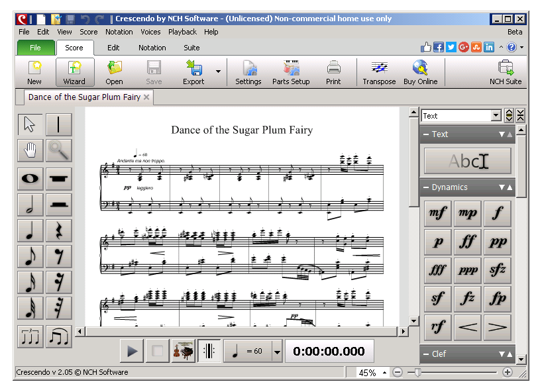540x392 pixels.
Task: Insert fortissimo ff dynamic
Action: pyautogui.click(x=468, y=242)
